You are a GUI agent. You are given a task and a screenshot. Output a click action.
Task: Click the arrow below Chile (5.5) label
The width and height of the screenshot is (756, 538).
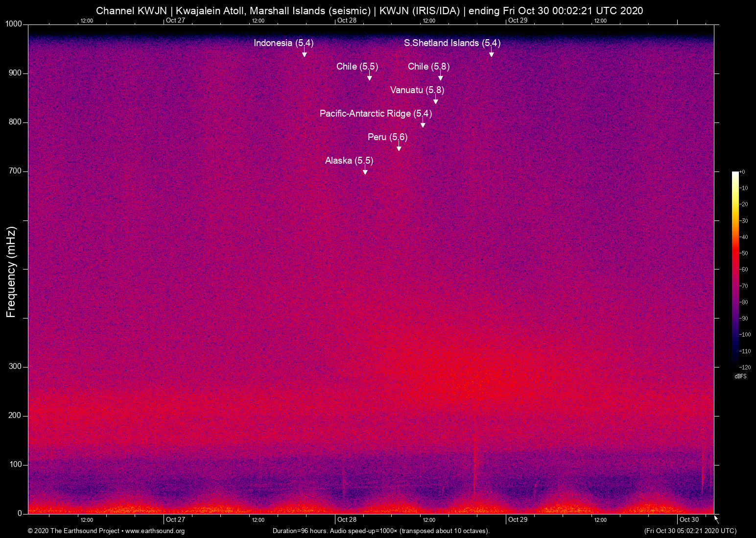(369, 77)
